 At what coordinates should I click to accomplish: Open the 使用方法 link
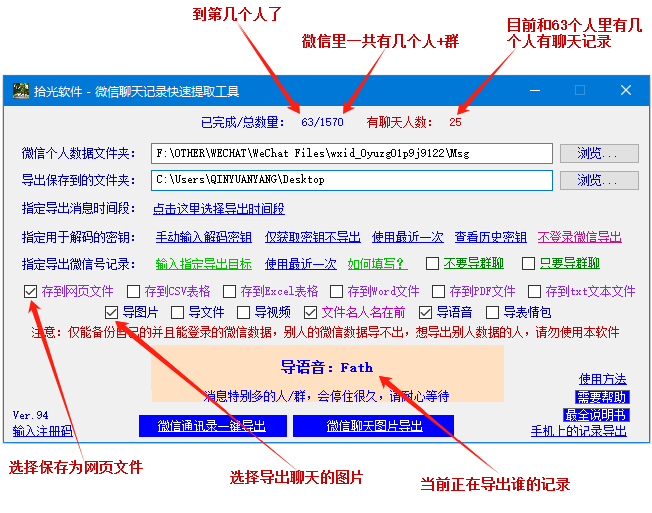pyautogui.click(x=603, y=379)
